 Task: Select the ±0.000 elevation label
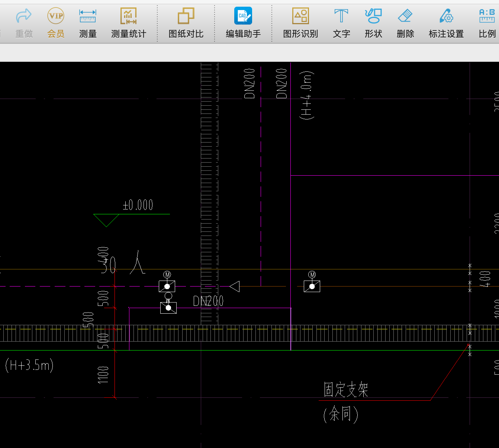138,205
